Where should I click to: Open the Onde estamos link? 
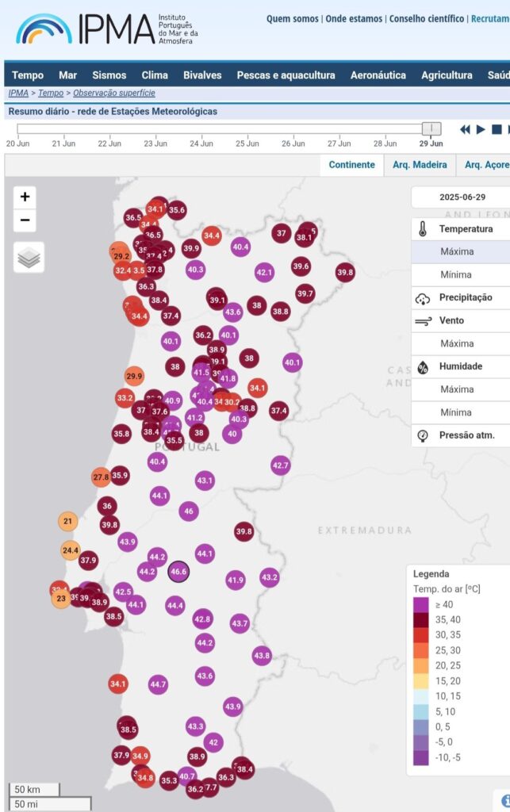point(355,19)
